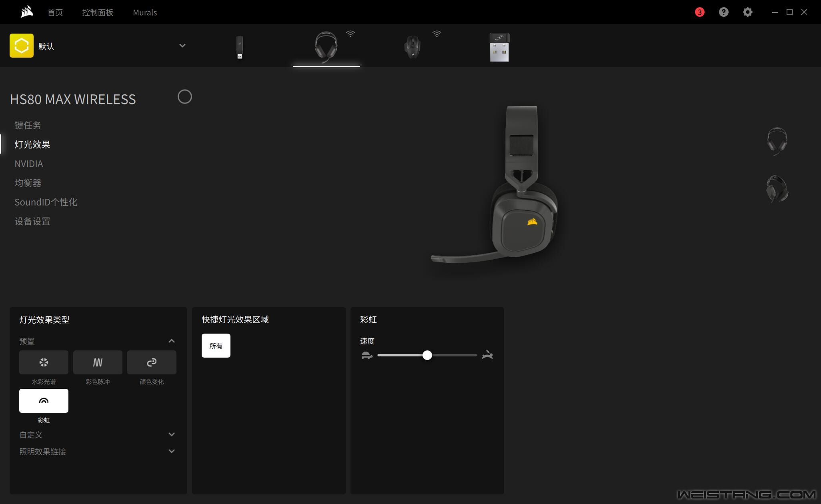View the 3 notifications badge

699,12
